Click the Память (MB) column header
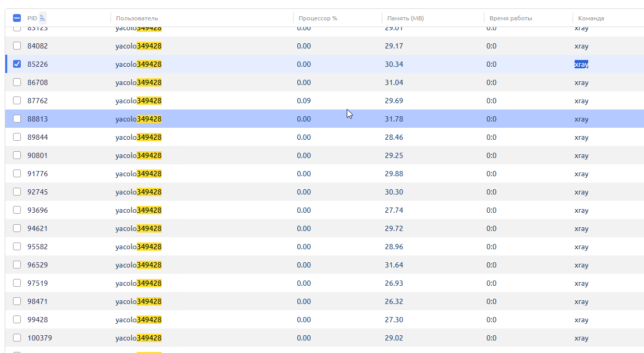Image resolution: width=644 pixels, height=353 pixels. [406, 18]
